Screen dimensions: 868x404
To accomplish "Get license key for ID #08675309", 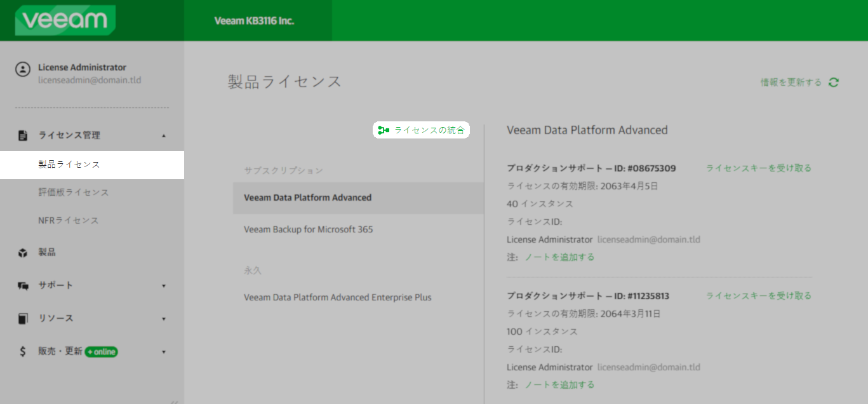I will (x=759, y=168).
